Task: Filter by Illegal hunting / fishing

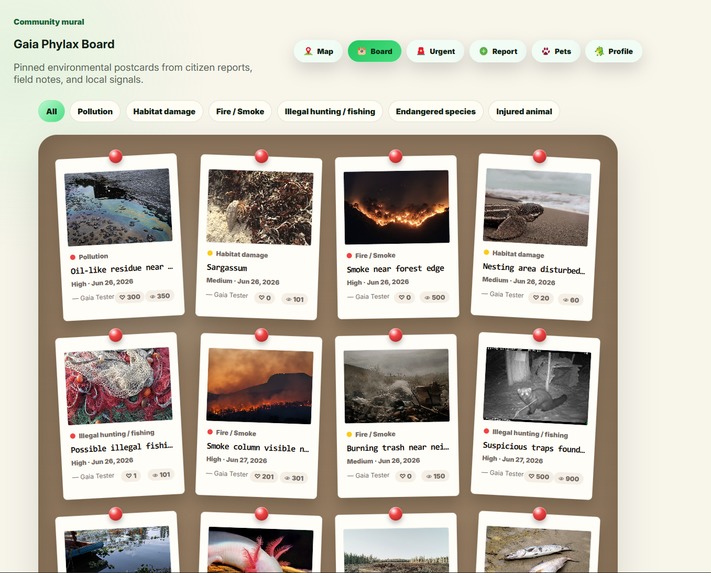Action: click(x=330, y=112)
